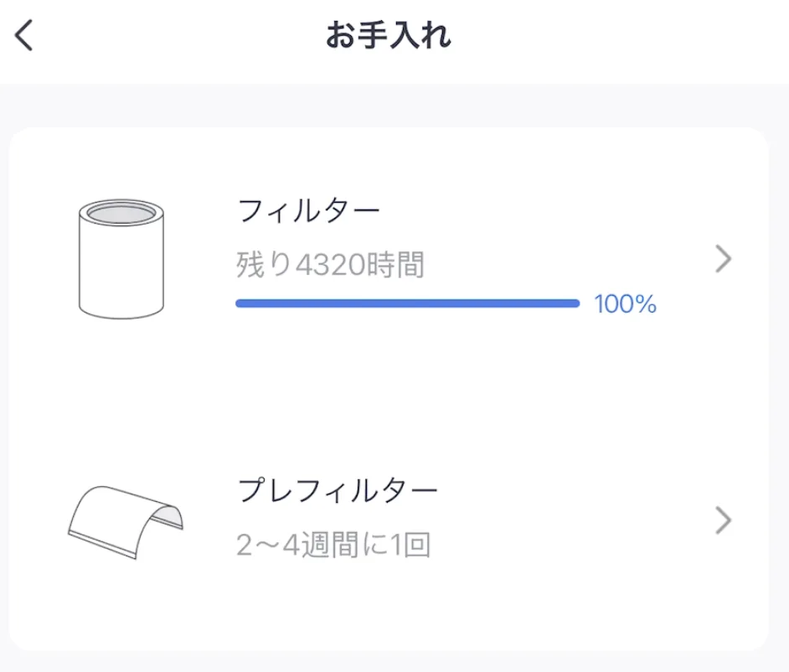The width and height of the screenshot is (789, 672).
Task: Tap the back arrow icon
Action: point(25,36)
